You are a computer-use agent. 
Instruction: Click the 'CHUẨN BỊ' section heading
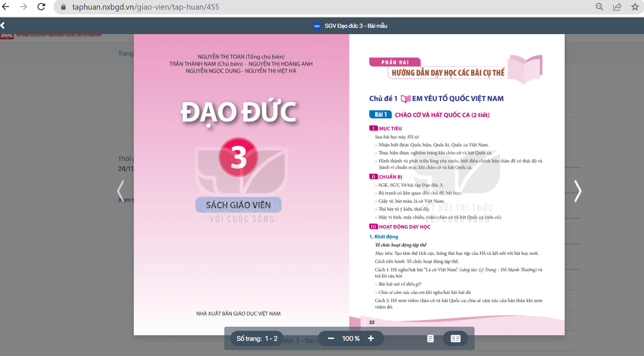pyautogui.click(x=390, y=177)
